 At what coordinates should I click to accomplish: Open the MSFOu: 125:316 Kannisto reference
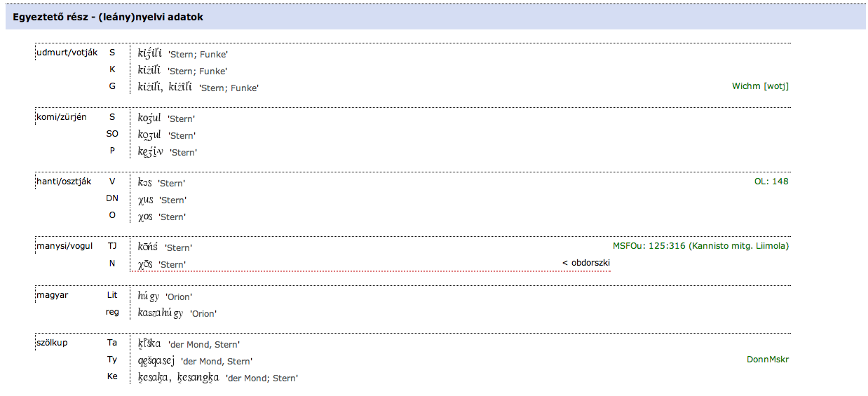point(700,246)
